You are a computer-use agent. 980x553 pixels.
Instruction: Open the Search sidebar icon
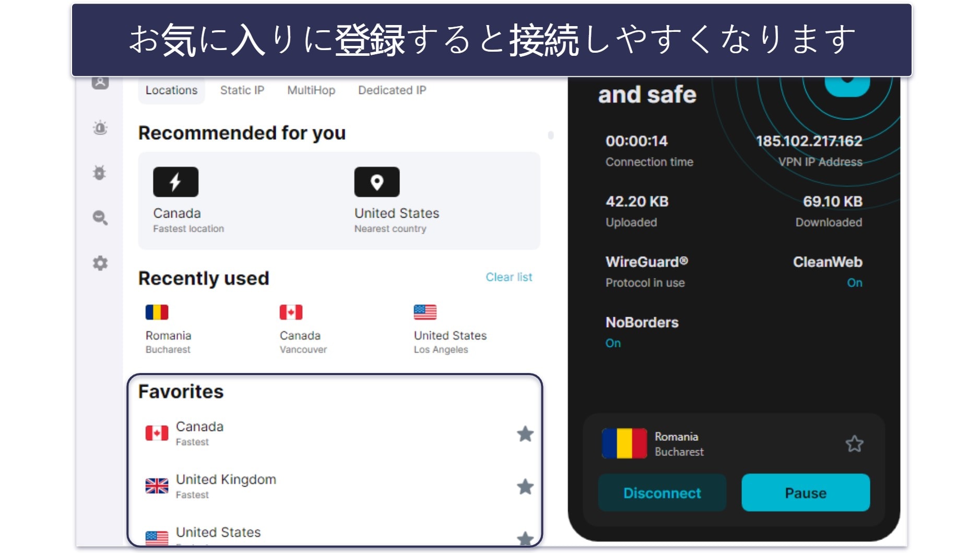coord(100,218)
